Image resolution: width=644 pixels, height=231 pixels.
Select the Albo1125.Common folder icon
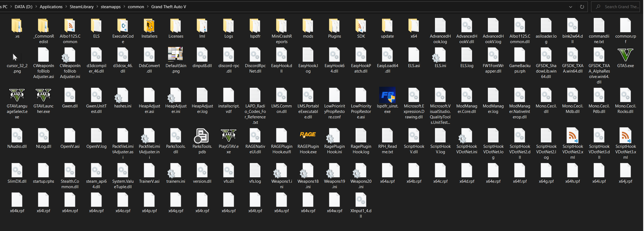(70, 26)
